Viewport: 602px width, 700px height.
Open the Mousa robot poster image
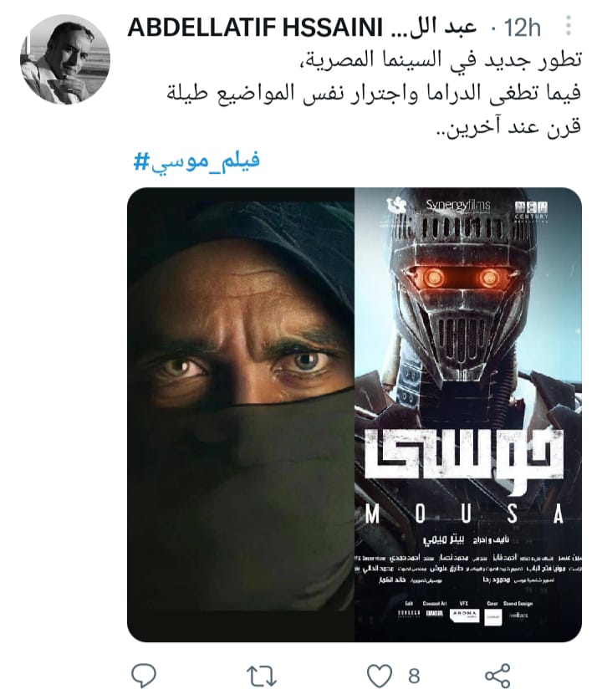point(468,415)
